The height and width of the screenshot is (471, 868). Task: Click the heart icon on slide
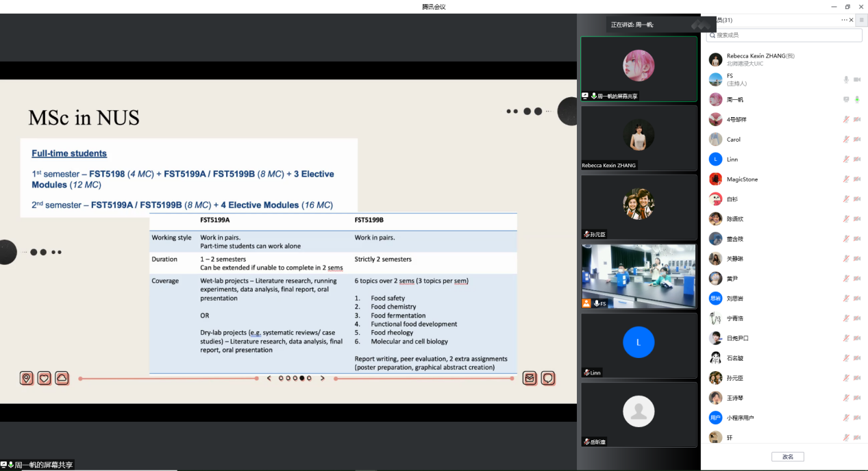(x=44, y=378)
